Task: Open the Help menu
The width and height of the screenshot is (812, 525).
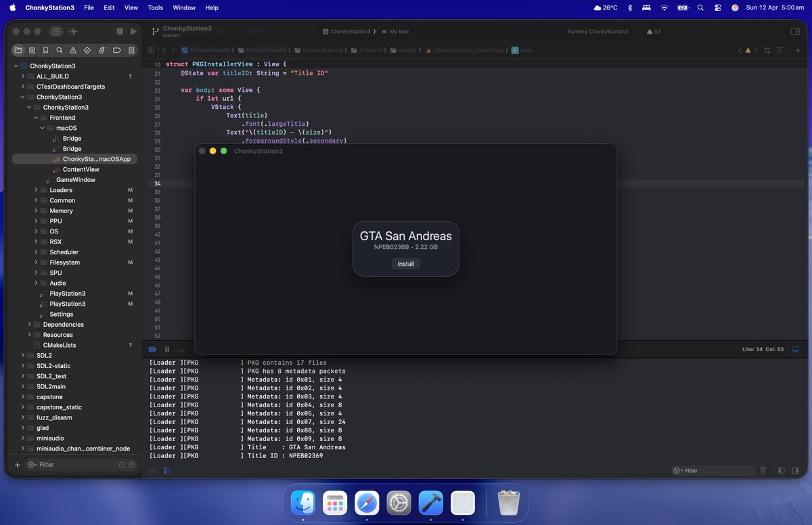Action: 212,7
